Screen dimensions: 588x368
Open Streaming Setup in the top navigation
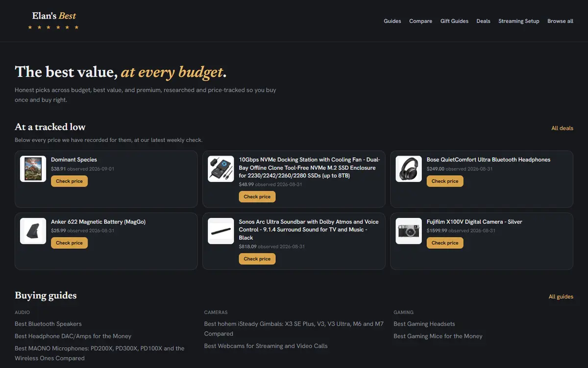pyautogui.click(x=519, y=21)
